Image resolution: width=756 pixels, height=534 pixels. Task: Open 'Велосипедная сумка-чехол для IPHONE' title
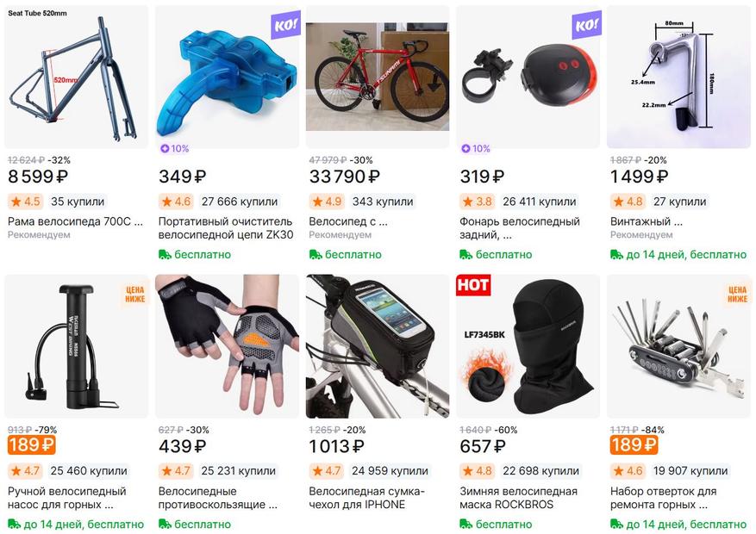point(366,498)
